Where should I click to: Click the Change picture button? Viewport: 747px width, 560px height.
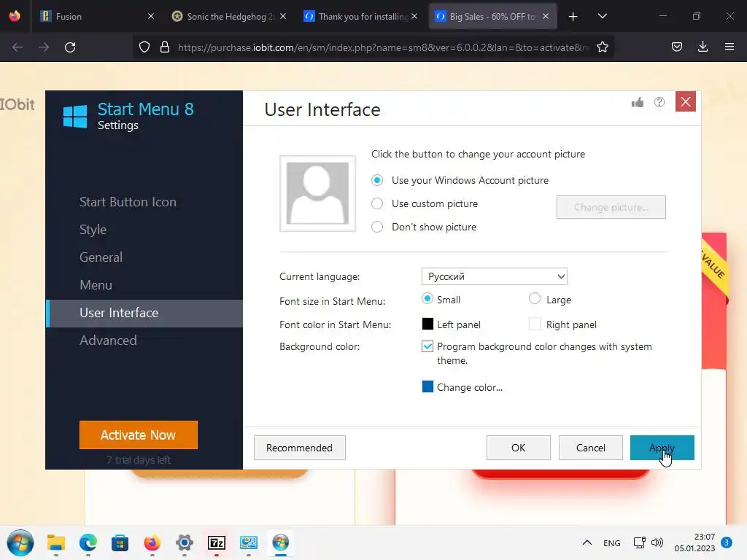[x=611, y=207]
